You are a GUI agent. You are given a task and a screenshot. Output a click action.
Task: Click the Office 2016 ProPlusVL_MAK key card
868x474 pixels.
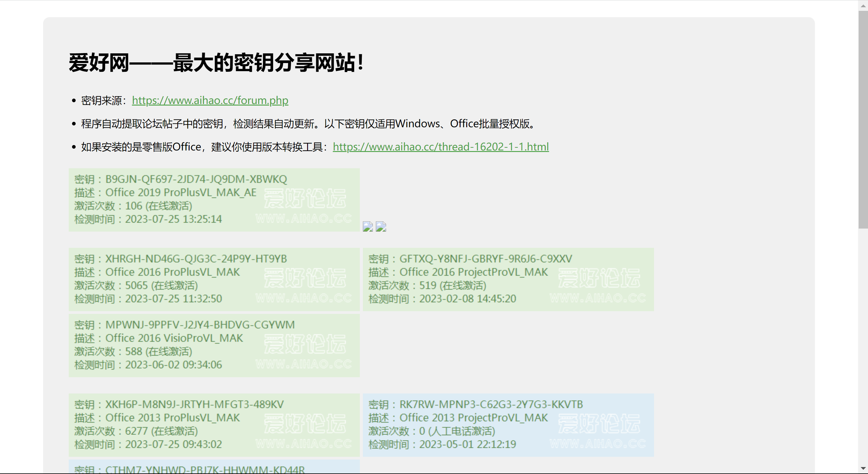pyautogui.click(x=214, y=280)
